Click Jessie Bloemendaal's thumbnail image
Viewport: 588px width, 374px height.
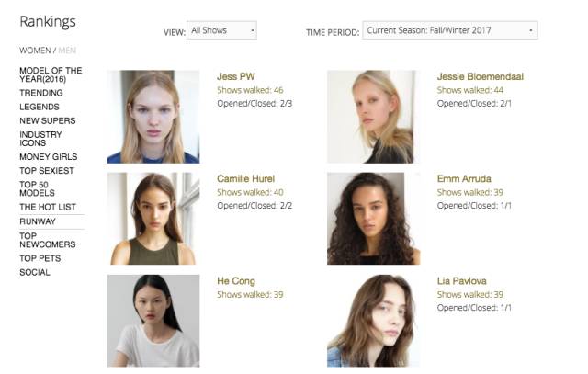[x=370, y=117]
